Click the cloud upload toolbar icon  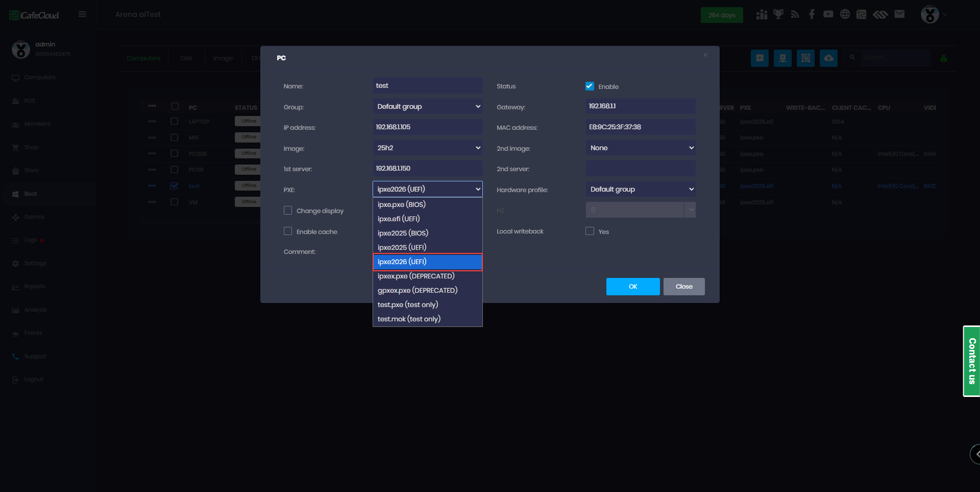click(828, 58)
